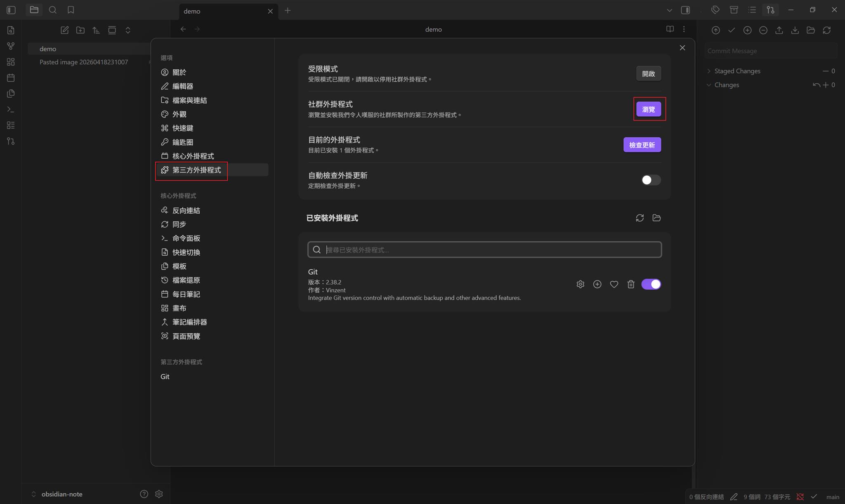Open plugins folder icon
The image size is (845, 504).
pyautogui.click(x=656, y=218)
